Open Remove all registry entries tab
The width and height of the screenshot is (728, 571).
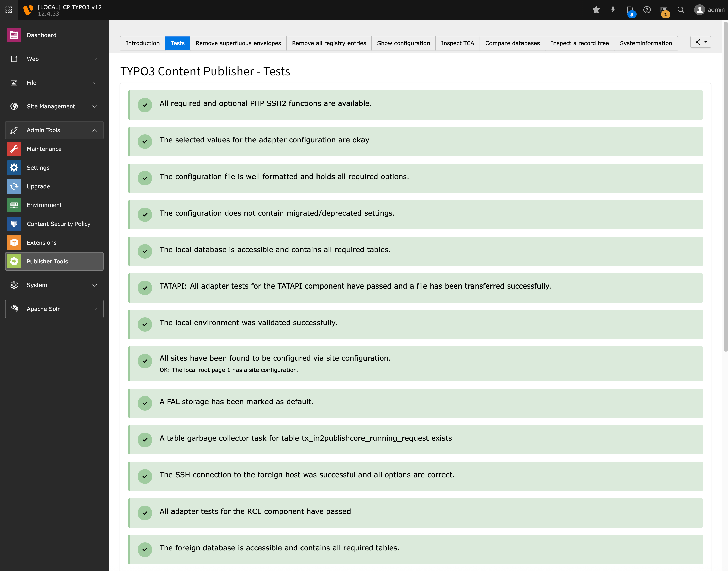pos(329,43)
